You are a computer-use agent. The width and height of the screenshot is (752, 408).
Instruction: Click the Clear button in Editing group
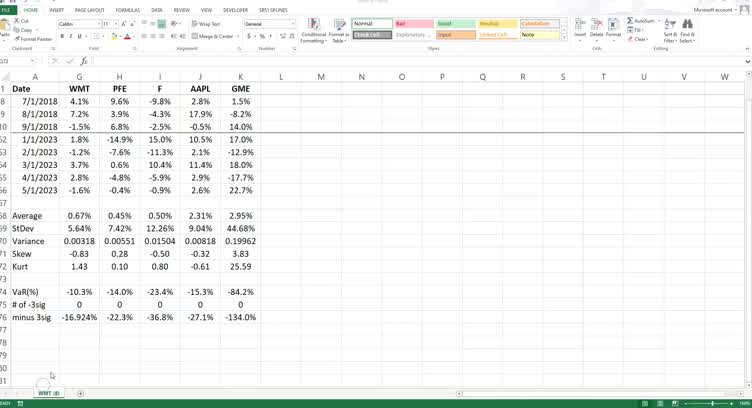pos(638,39)
